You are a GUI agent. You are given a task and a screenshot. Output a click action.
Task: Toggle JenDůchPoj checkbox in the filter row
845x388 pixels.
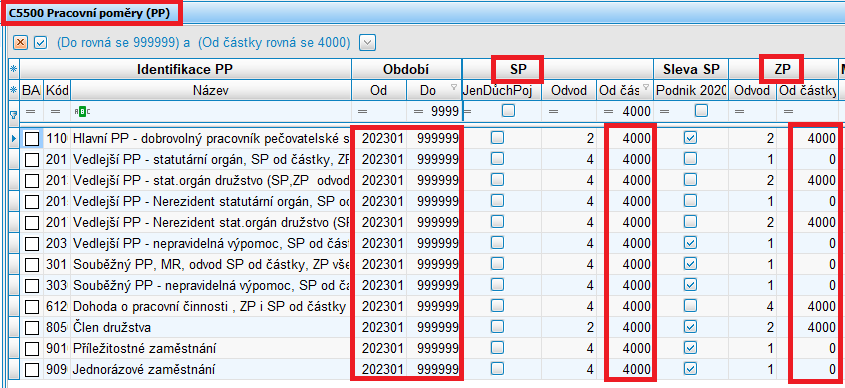pos(508,110)
